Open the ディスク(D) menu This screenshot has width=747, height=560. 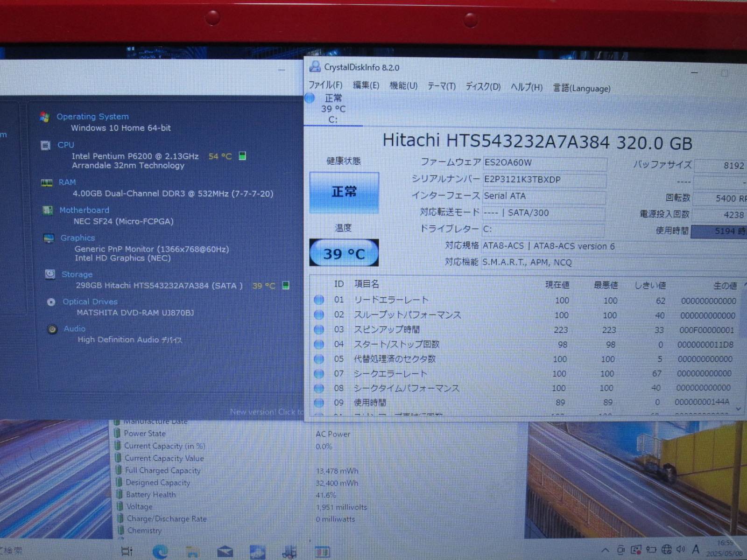[x=483, y=87]
